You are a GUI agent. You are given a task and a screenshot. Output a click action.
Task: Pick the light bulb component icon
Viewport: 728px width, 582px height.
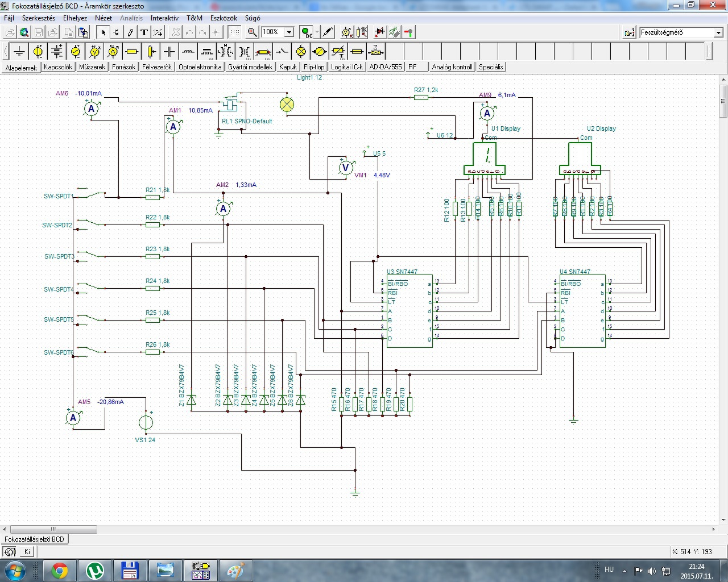click(301, 52)
